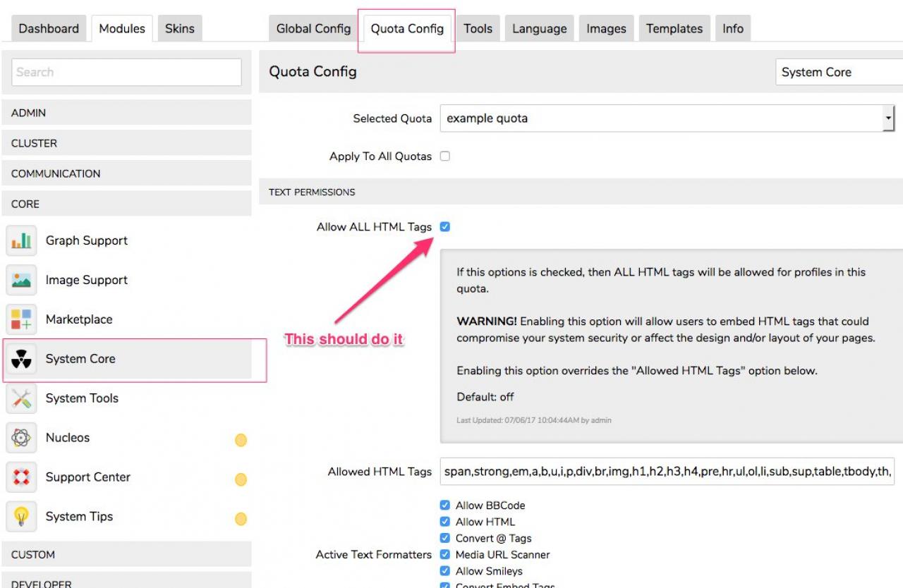Open the Templates tab

point(674,29)
